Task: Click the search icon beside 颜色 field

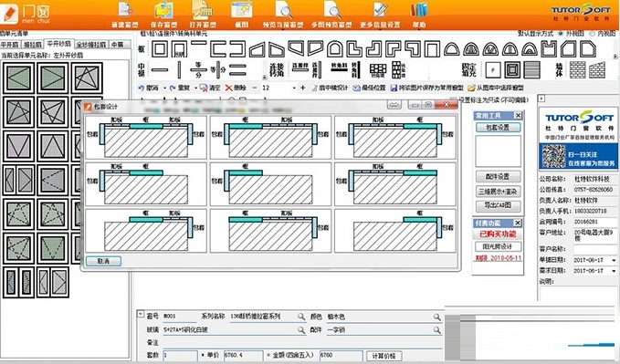Action: click(x=437, y=317)
